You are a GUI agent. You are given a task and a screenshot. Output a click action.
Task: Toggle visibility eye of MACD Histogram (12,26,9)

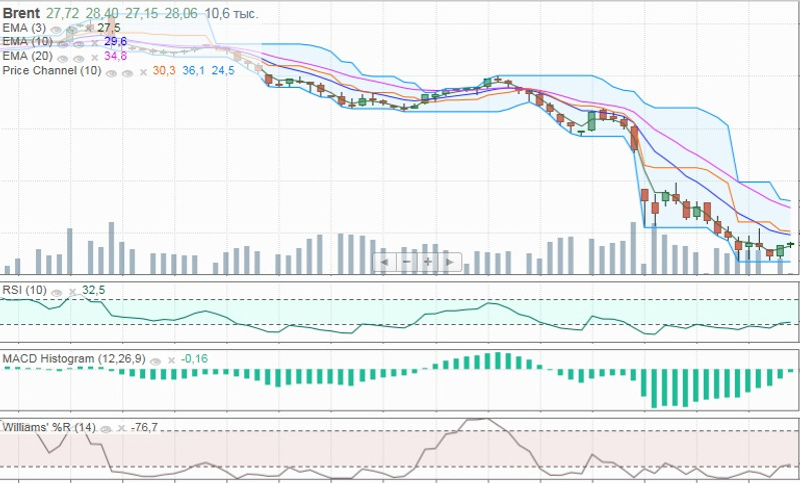156,362
